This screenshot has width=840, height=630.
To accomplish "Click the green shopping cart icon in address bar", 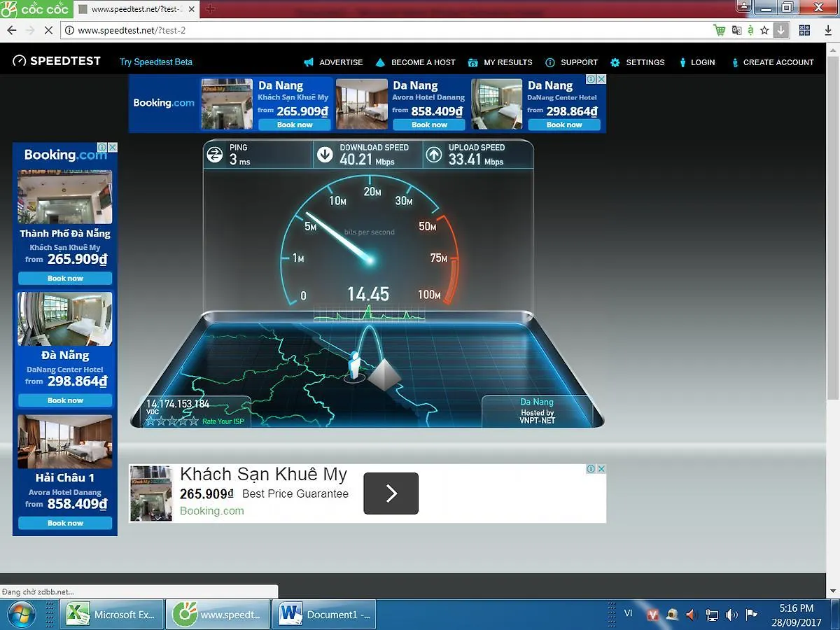I will 719,30.
